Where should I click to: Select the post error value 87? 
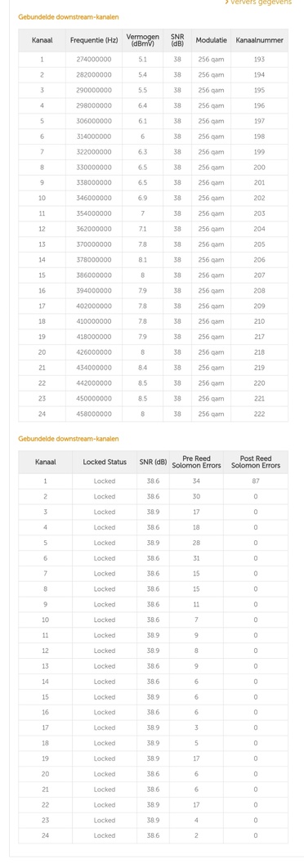(255, 481)
